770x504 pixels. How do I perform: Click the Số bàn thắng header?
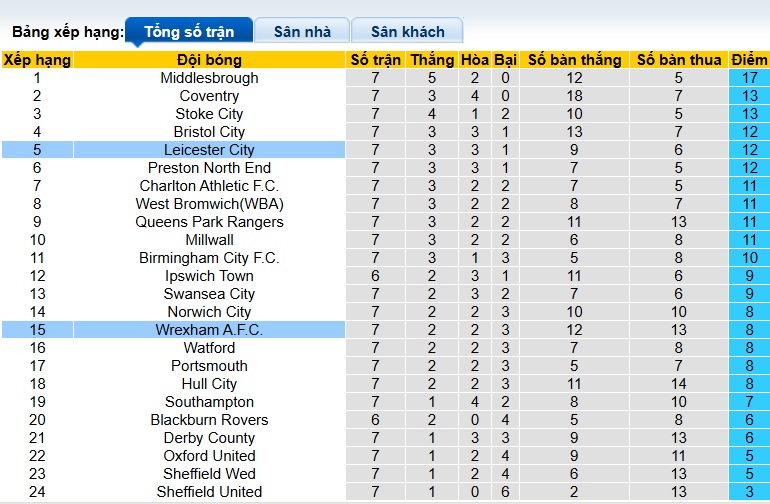[574, 60]
